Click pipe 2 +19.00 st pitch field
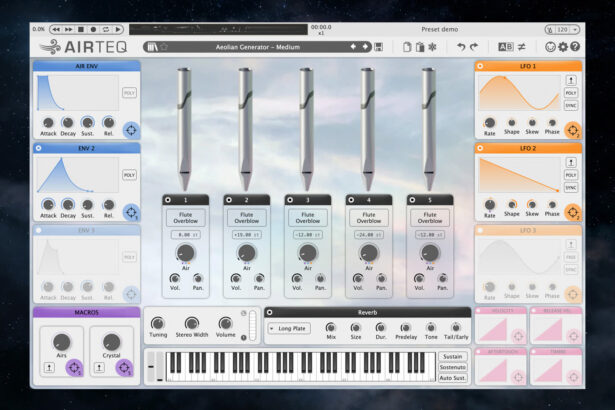 (247, 235)
